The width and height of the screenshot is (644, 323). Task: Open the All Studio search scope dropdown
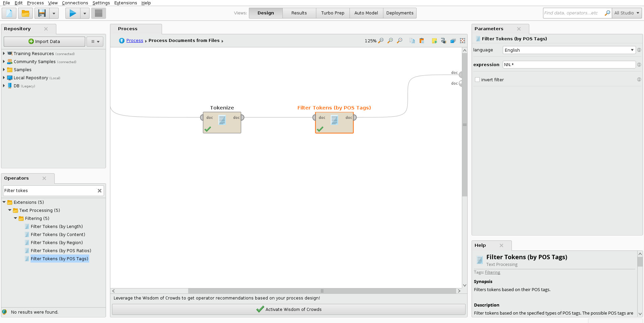point(627,13)
